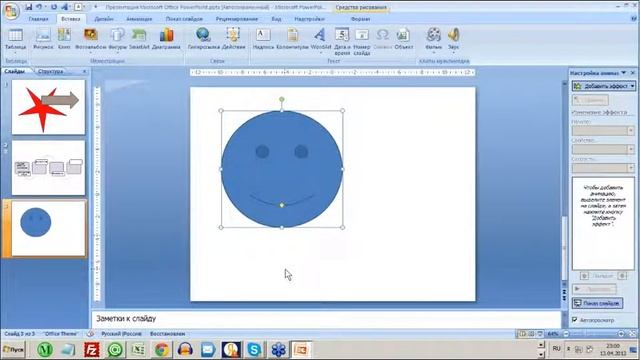Insert a Фильм movie clip
The image size is (640, 360).
(x=433, y=40)
